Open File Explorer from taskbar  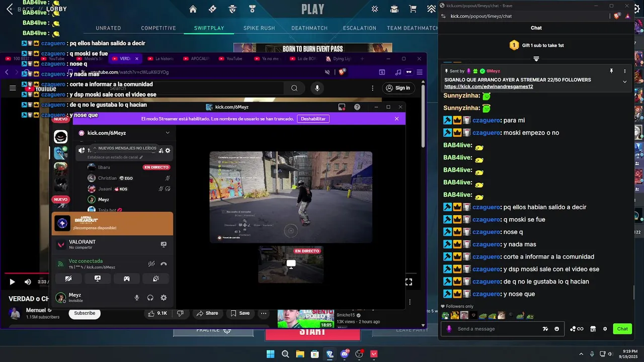[300, 354]
